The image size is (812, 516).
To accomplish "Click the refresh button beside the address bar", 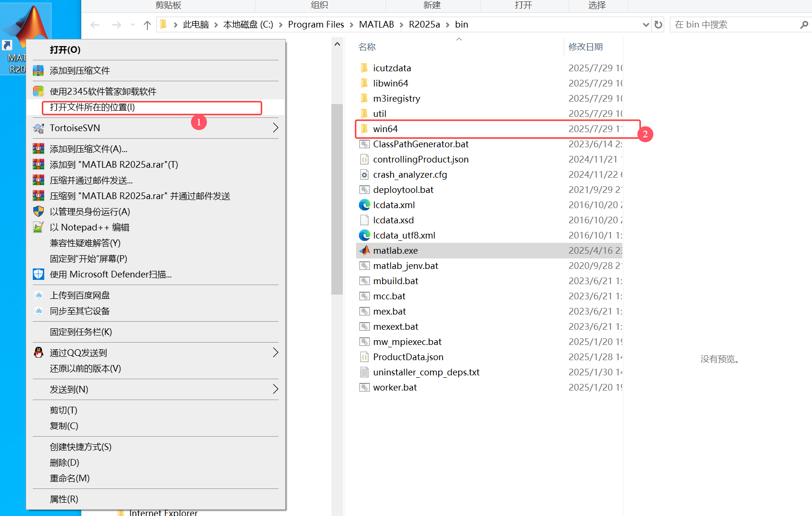I will 658,25.
